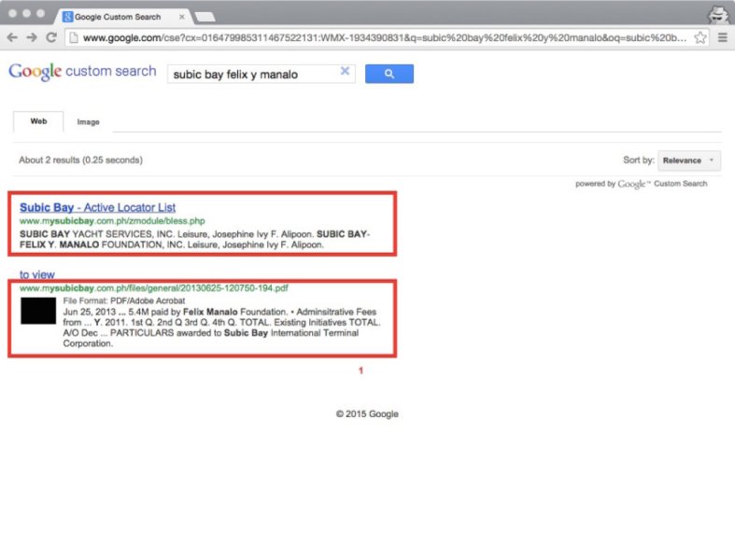735x560 pixels.
Task: Select results page number 1
Action: pos(360,371)
